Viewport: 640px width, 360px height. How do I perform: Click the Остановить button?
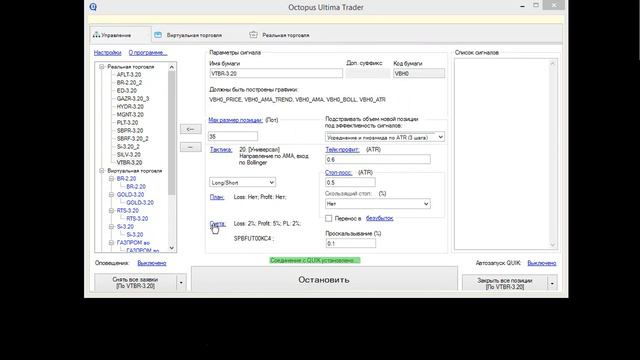click(324, 280)
